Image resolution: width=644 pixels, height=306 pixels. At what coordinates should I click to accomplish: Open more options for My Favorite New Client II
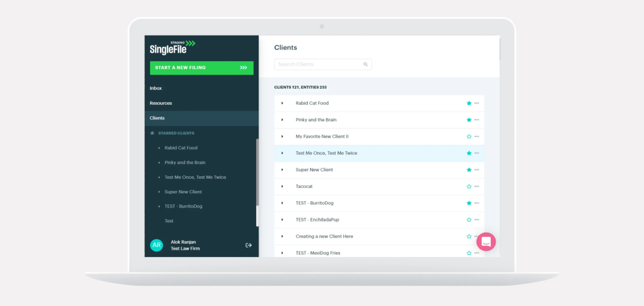point(477,136)
